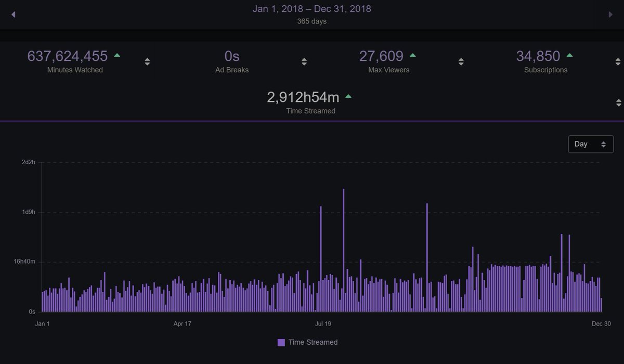Image resolution: width=624 pixels, height=364 pixels.
Task: Click the 0s y-axis label
Action: 32,311
